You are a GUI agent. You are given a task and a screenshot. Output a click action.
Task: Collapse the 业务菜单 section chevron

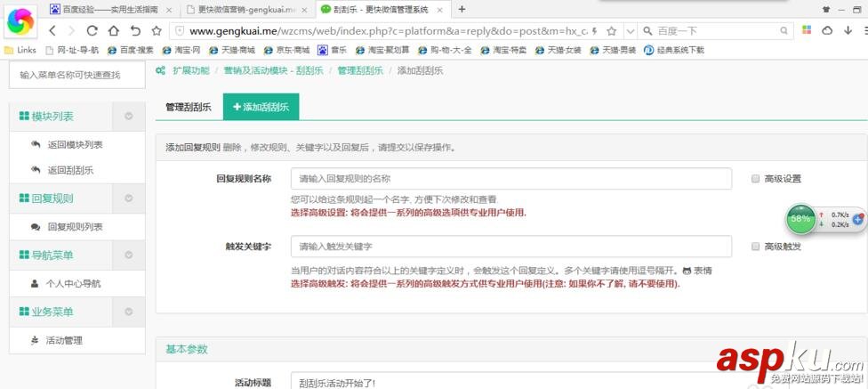[x=129, y=312]
